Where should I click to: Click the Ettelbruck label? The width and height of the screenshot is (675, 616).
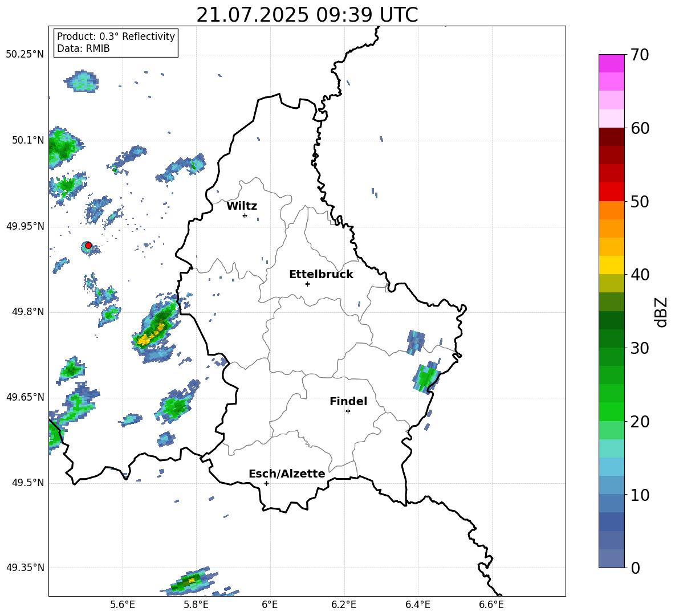[x=321, y=275]
